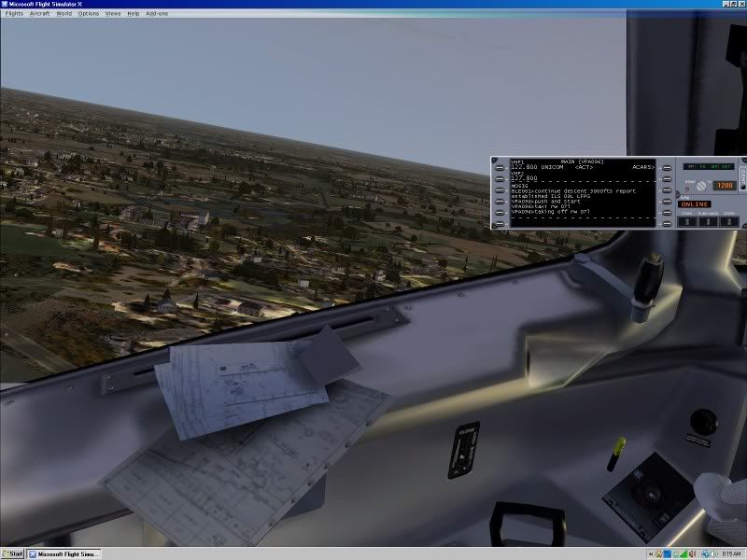
Task: Open the Flights menu
Action: 14,14
